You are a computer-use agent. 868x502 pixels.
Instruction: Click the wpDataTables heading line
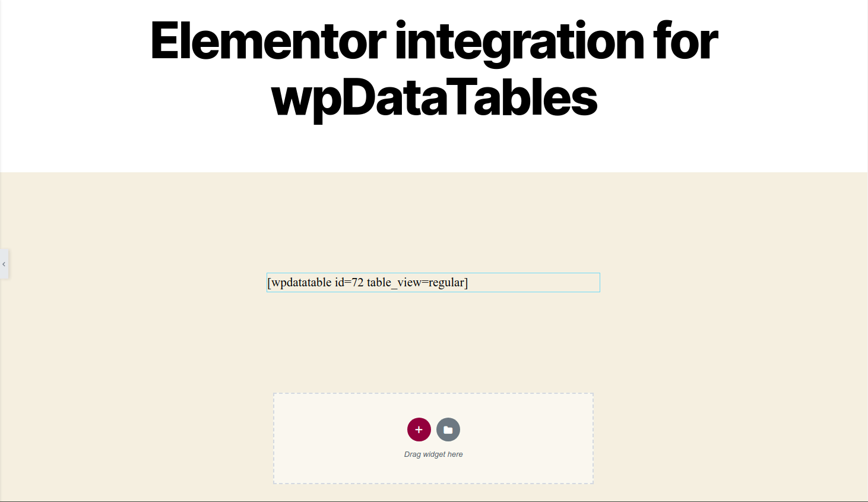433,97
